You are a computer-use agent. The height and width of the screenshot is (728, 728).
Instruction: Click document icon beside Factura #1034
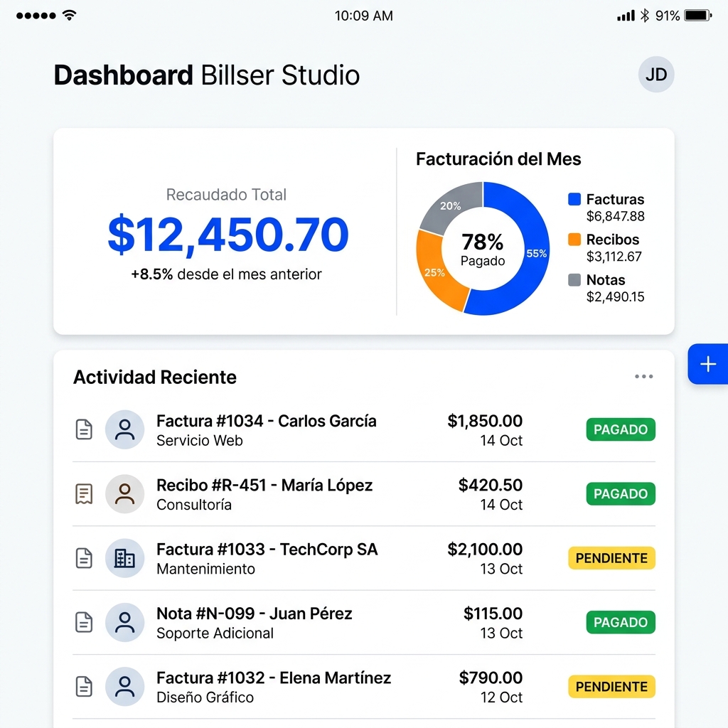click(84, 429)
